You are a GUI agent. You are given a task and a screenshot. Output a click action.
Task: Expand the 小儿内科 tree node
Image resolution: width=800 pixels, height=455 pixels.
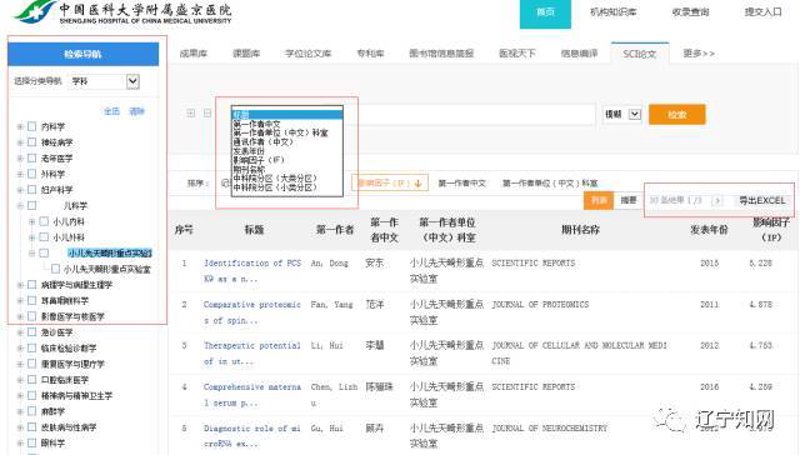[x=32, y=221]
